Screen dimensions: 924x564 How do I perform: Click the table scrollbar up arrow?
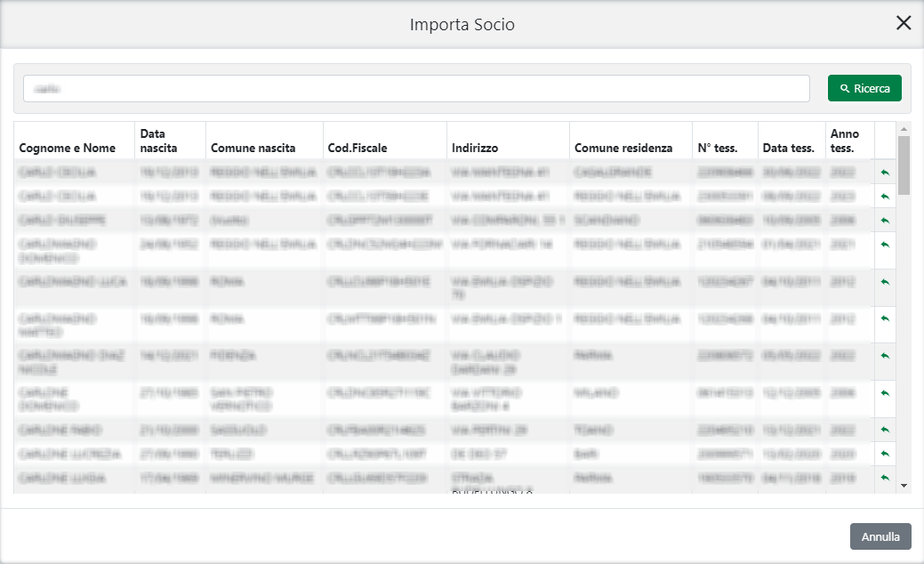(904, 128)
